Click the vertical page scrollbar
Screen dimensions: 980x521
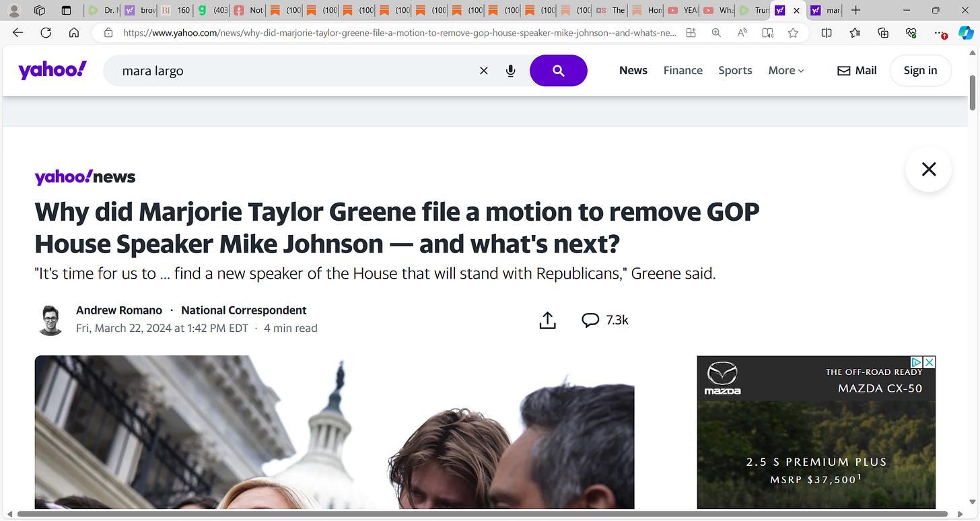point(973,94)
